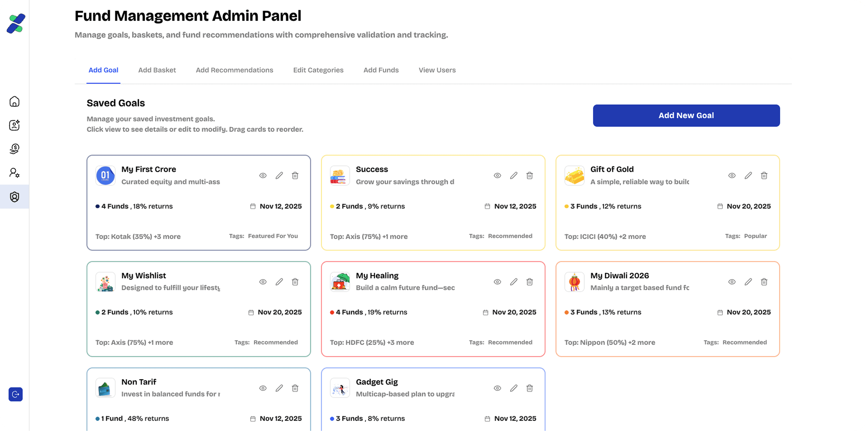Image resolution: width=868 pixels, height=431 pixels.
Task: Open the home icon in sidebar
Action: click(x=14, y=101)
